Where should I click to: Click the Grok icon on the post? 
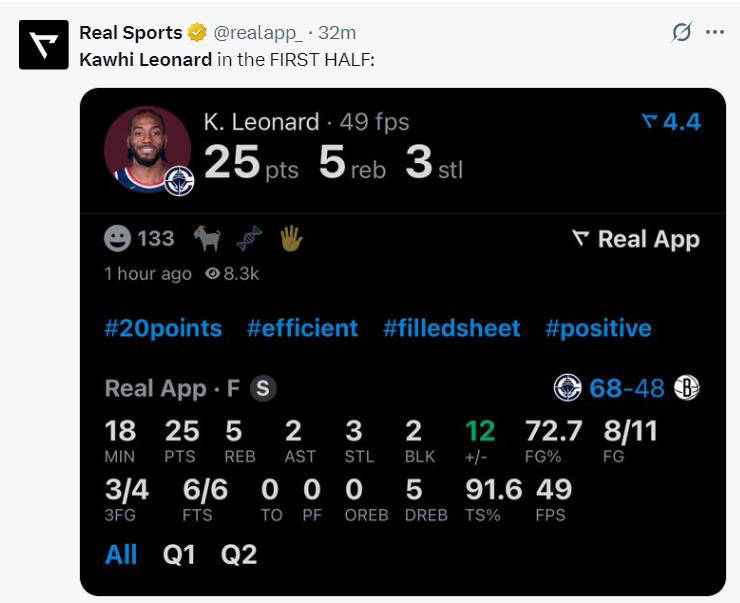[681, 32]
